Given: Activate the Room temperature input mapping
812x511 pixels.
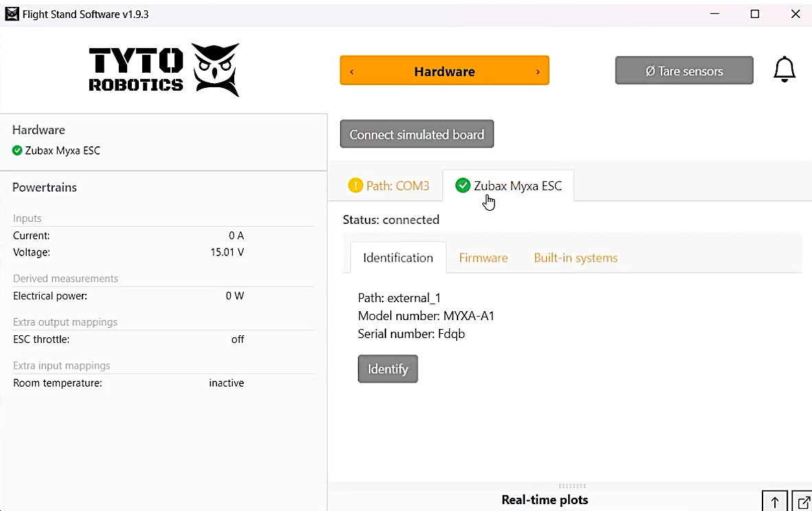Looking at the screenshot, I should (x=226, y=383).
